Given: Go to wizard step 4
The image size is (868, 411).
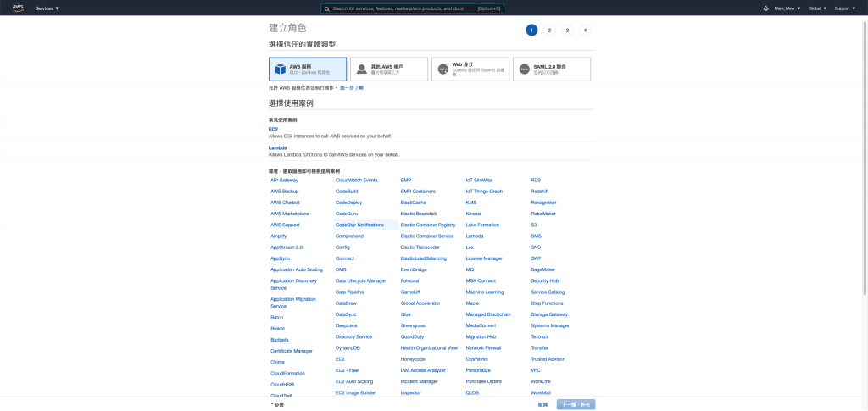Looking at the screenshot, I should 585,31.
